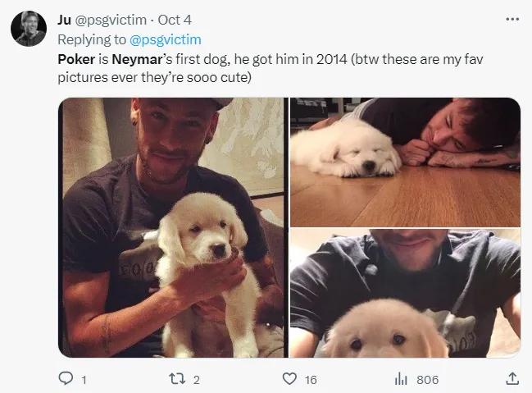Viewport: 532px width, 393px height.
Task: Open the bottom-right puppy close-up selfie photo
Action: coord(405,293)
